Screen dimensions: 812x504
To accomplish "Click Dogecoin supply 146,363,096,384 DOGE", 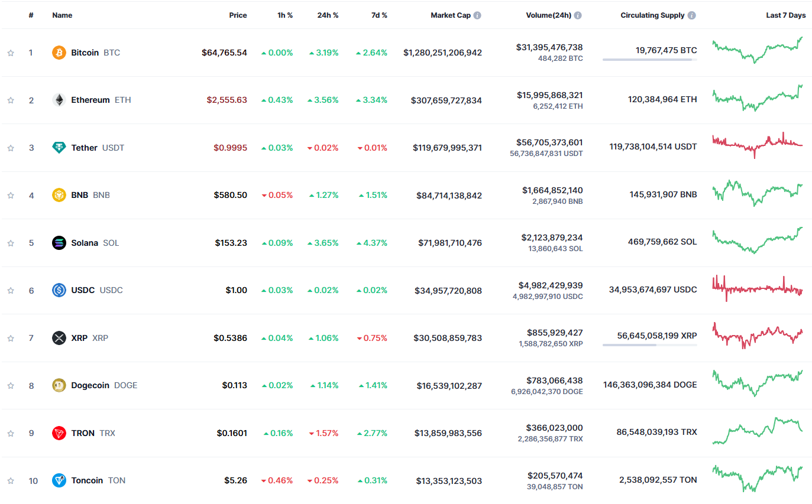I will 650,385.
